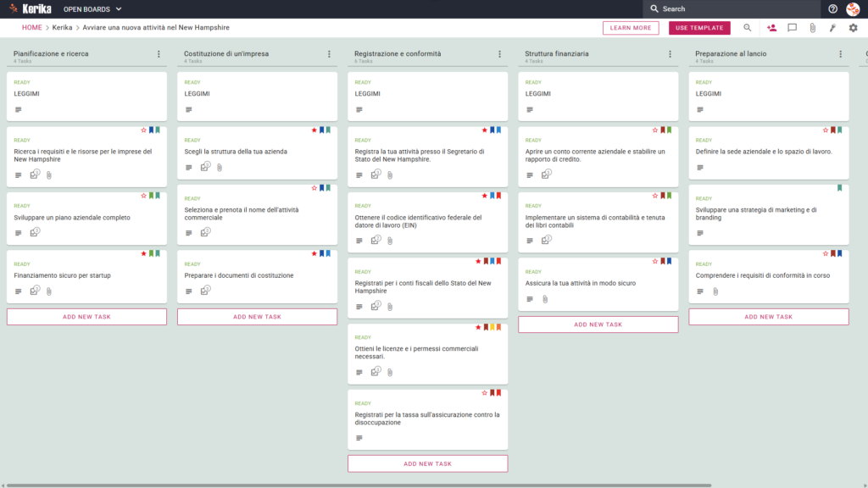Image resolution: width=868 pixels, height=488 pixels.
Task: Add new task in Preparazione al lancio
Action: 768,317
